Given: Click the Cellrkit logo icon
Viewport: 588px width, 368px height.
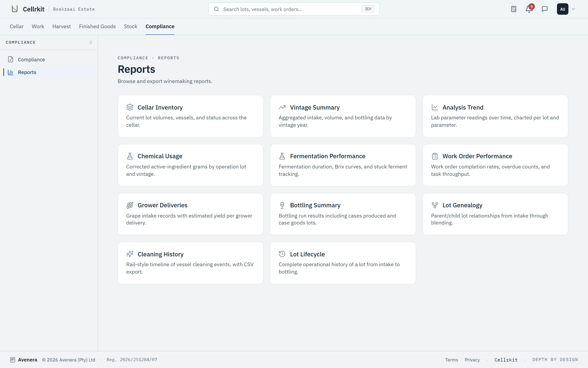Looking at the screenshot, I should [15, 9].
